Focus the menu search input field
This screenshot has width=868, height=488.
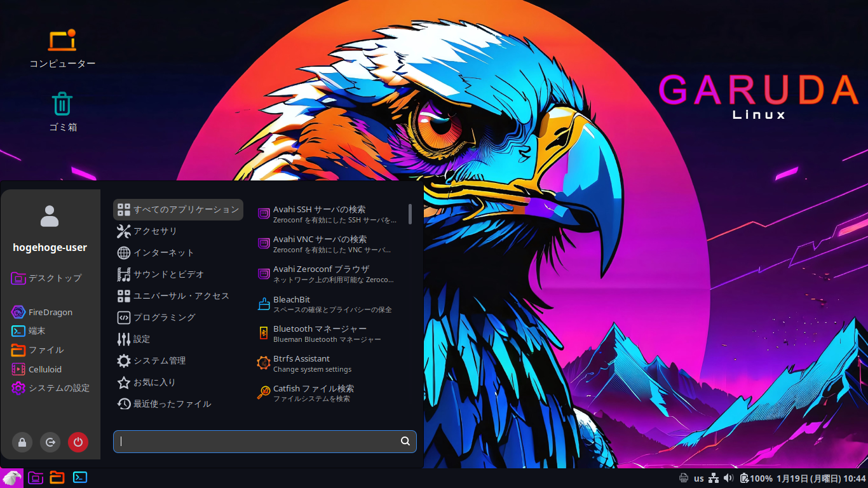click(265, 442)
